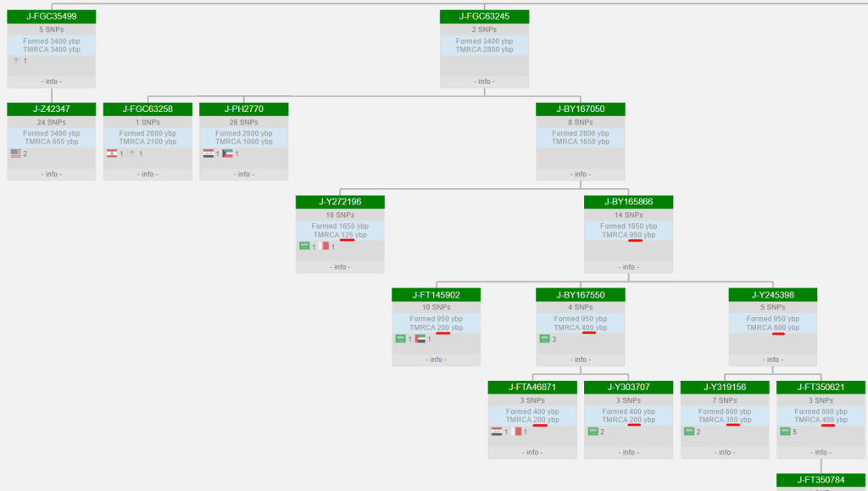Click the UAE flag in J-FT145902 node
The height and width of the screenshot is (491, 868).
(x=420, y=339)
